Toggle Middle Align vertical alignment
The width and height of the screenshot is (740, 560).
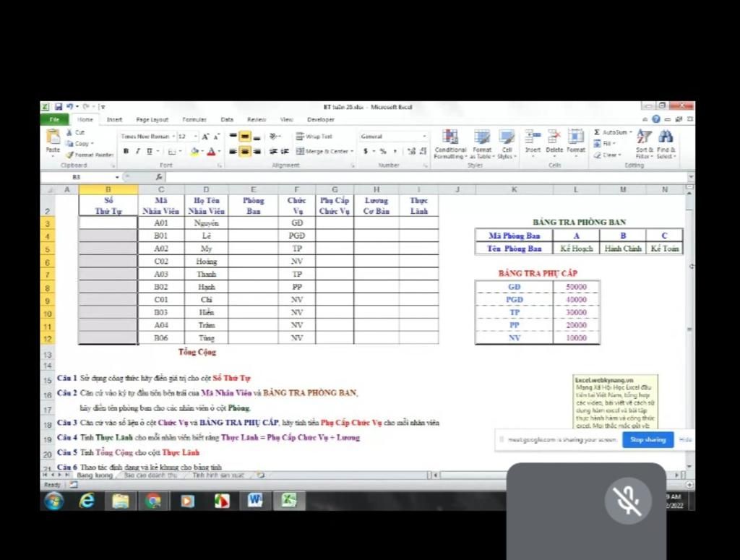245,137
